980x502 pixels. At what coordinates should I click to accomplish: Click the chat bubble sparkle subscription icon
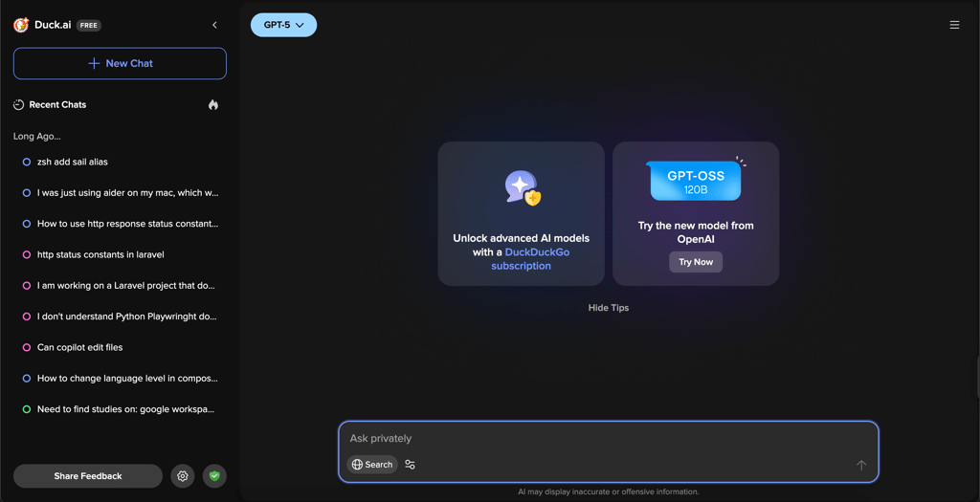tap(523, 188)
